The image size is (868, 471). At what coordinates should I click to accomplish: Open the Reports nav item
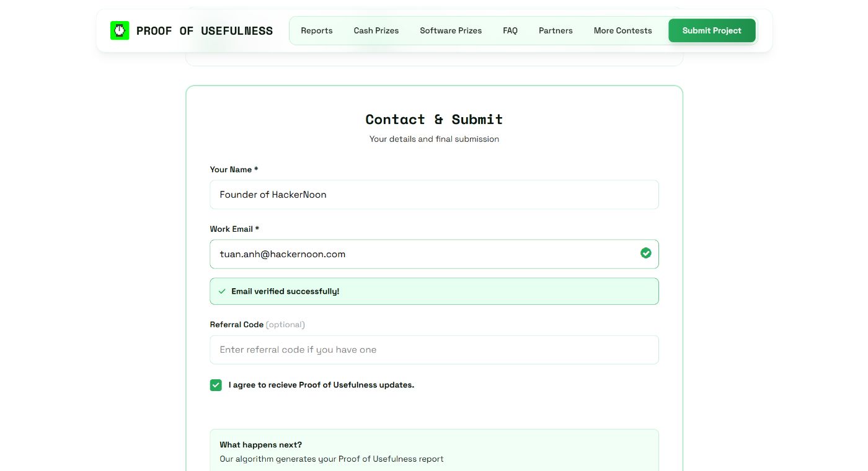[317, 30]
